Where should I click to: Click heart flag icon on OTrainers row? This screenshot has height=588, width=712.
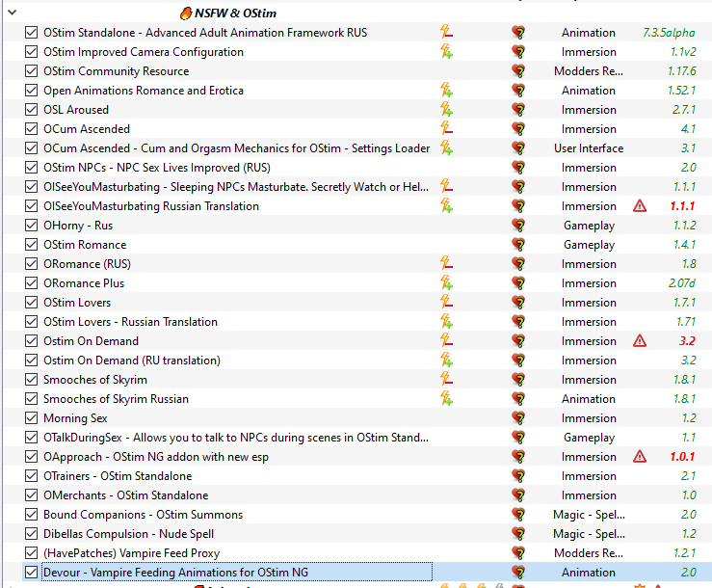(x=518, y=476)
